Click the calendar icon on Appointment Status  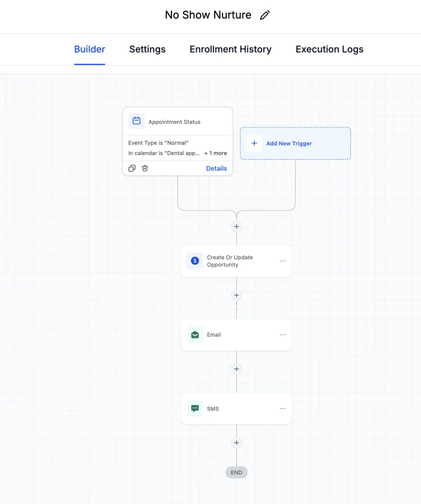tap(136, 121)
